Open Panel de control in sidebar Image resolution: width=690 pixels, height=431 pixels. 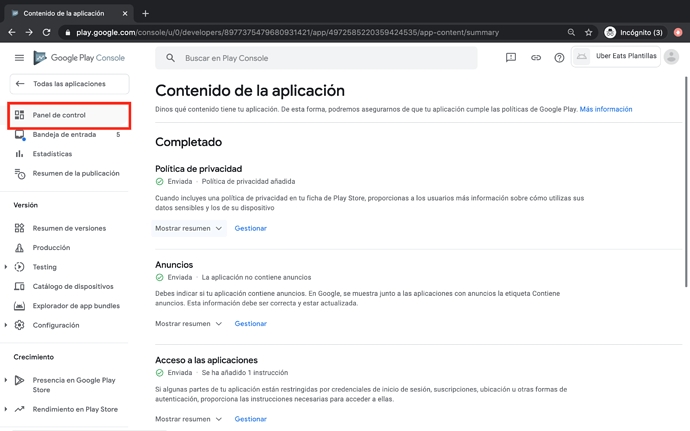[59, 115]
